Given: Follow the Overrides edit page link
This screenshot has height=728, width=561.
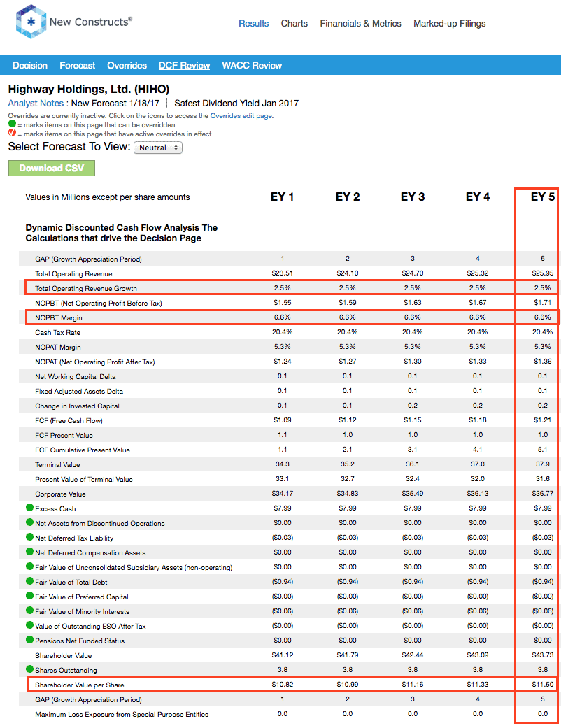Looking at the screenshot, I should pos(241,115).
